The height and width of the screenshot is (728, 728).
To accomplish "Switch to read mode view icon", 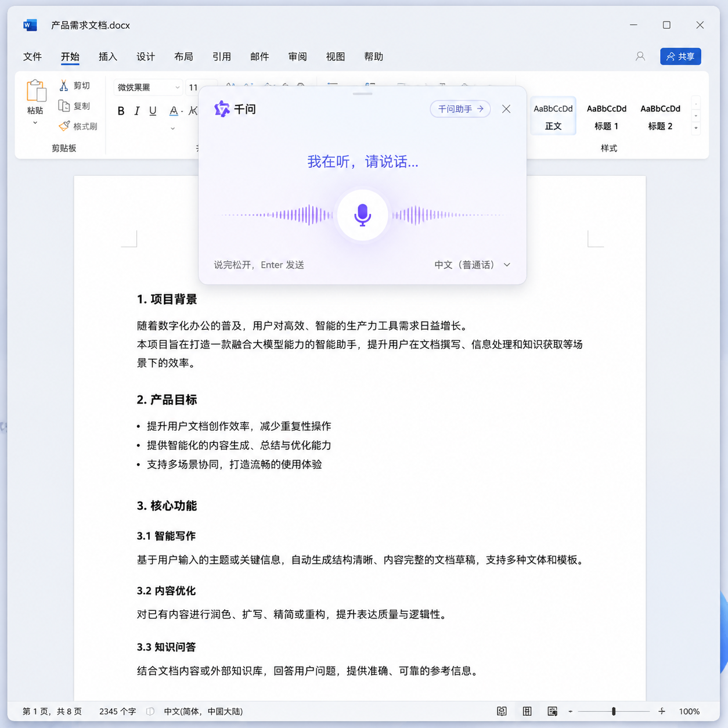I will (x=502, y=711).
